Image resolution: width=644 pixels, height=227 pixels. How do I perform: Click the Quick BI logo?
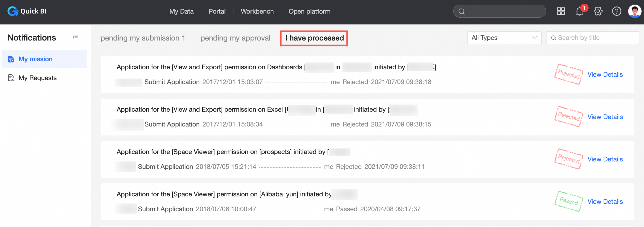tap(27, 11)
